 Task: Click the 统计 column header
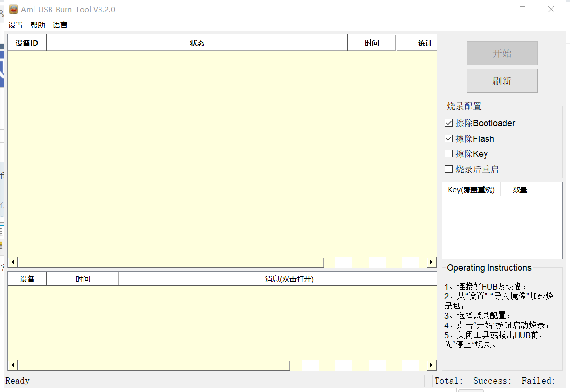click(425, 43)
